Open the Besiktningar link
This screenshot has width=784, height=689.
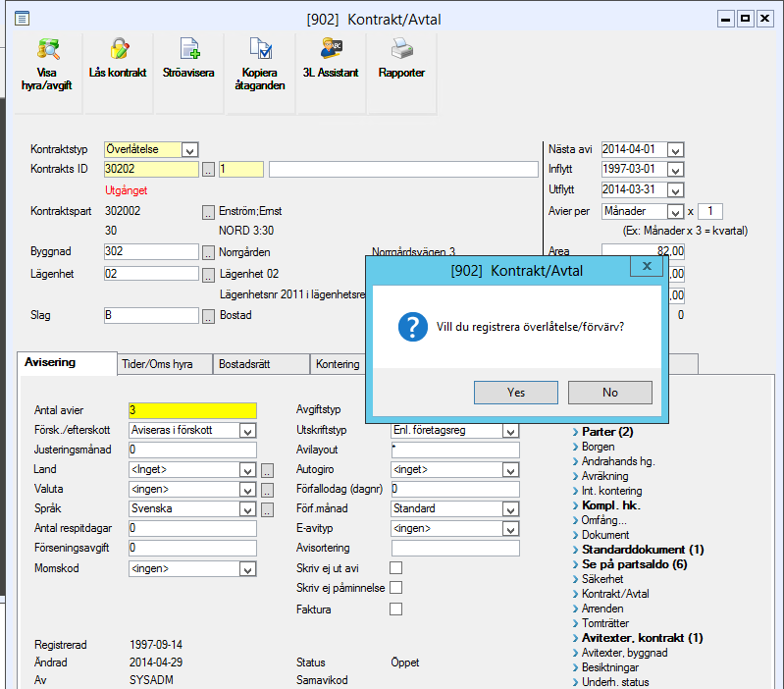(610, 667)
